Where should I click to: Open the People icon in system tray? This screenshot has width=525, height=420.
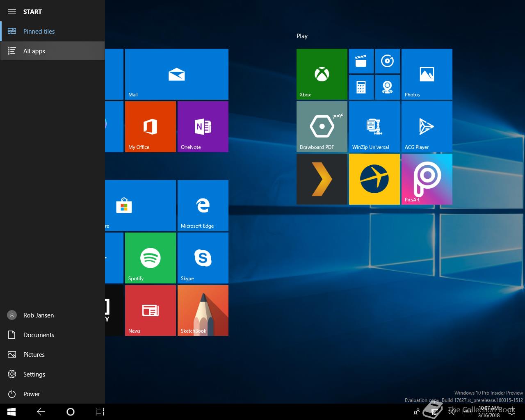click(x=417, y=412)
